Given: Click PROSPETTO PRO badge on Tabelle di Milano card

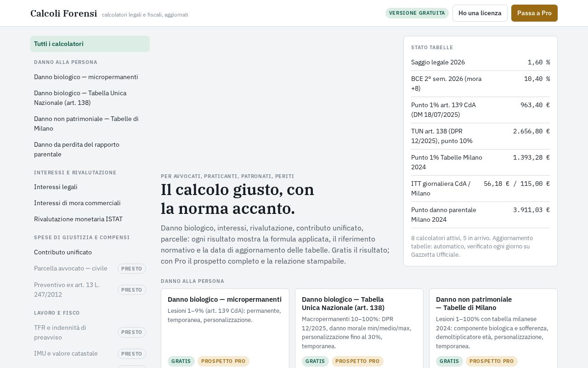Looking at the screenshot, I should tap(492, 361).
